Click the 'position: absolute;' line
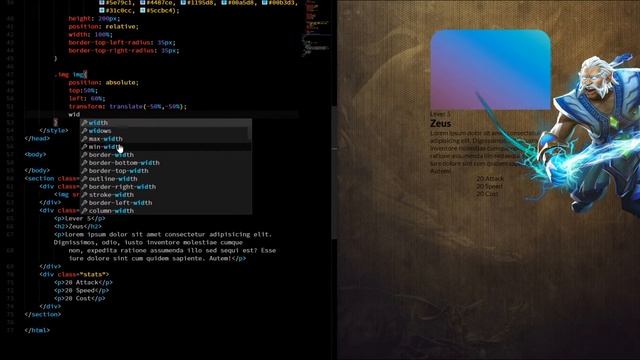The height and width of the screenshot is (360, 640). tap(104, 82)
